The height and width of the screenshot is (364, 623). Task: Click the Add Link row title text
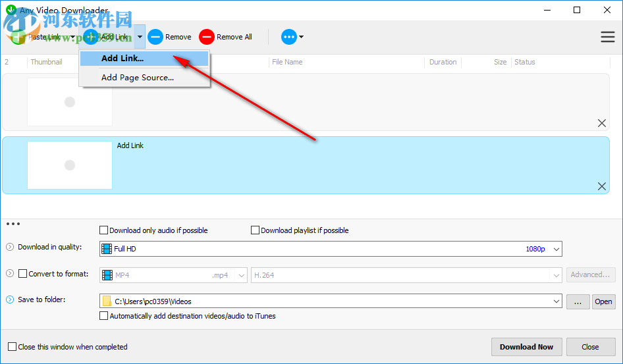tap(130, 145)
